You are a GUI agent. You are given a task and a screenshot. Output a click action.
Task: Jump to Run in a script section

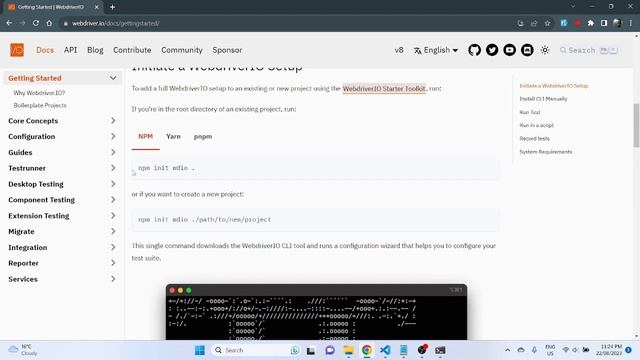coord(536,125)
